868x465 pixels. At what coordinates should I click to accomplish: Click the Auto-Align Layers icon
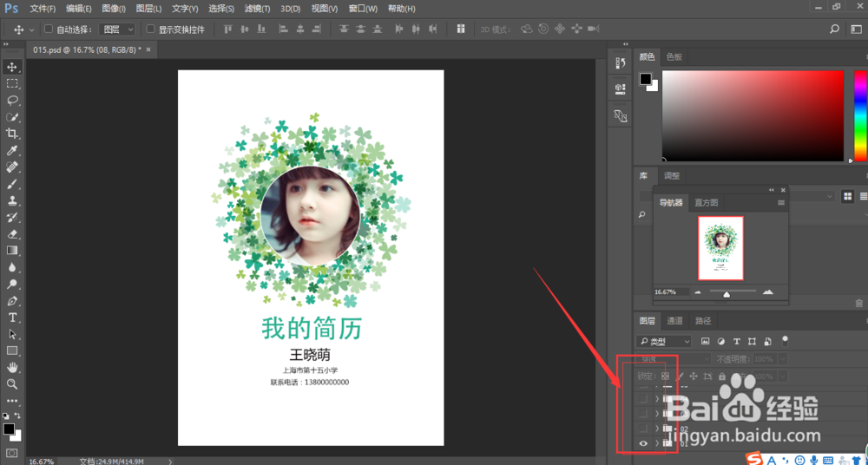pos(461,29)
